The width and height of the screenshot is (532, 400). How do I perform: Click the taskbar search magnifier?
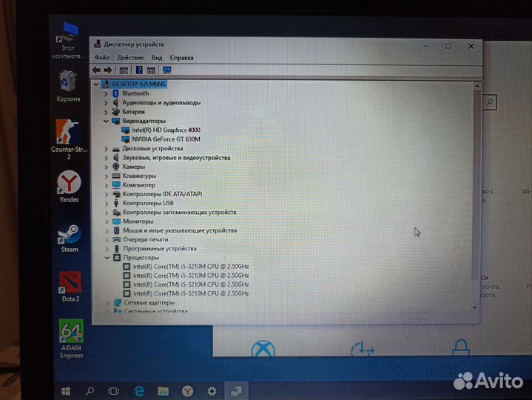click(x=90, y=391)
